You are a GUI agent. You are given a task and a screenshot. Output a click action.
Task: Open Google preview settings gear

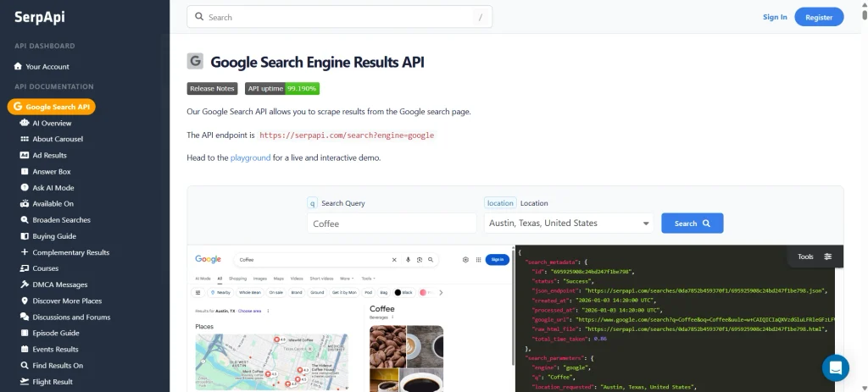[465, 260]
